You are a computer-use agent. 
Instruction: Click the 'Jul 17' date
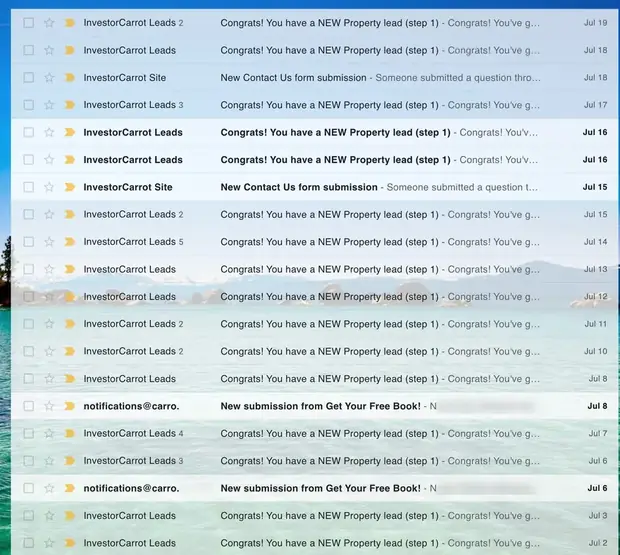595,105
